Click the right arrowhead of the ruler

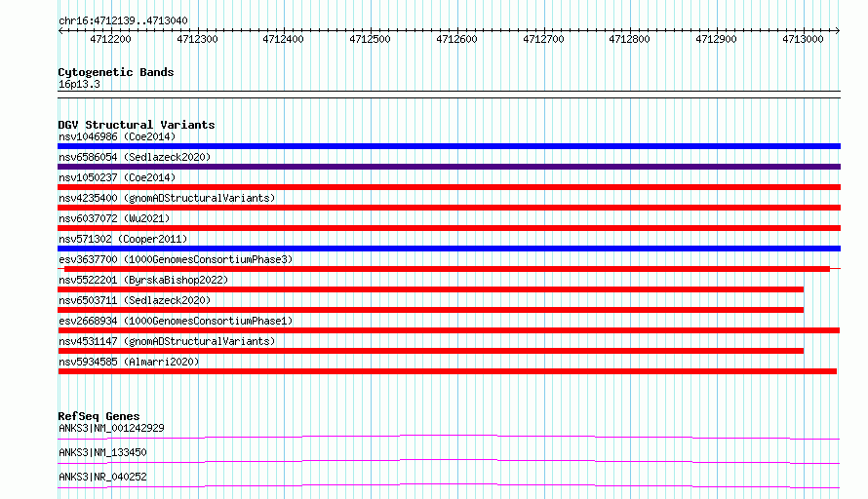pos(838,31)
